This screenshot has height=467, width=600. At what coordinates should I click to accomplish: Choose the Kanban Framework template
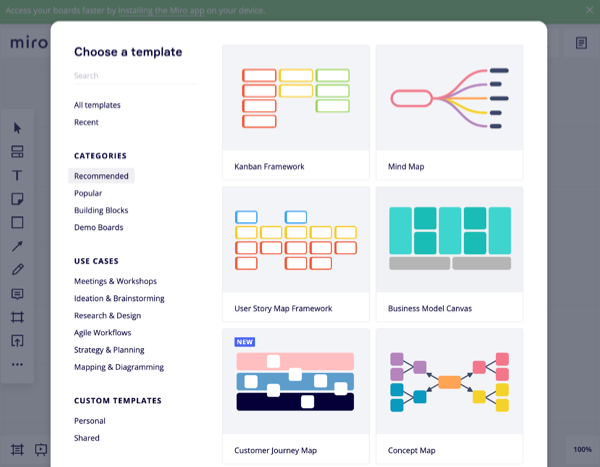pos(295,111)
